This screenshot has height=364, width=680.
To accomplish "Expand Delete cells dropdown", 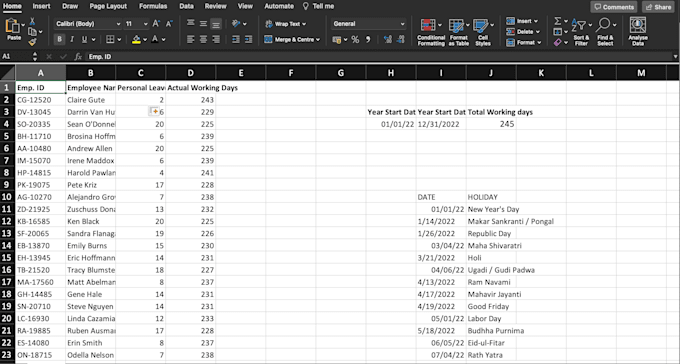I will click(538, 32).
